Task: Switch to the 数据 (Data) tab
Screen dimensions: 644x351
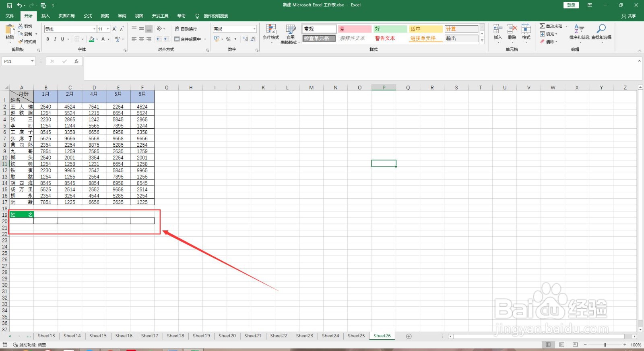Action: pos(105,16)
